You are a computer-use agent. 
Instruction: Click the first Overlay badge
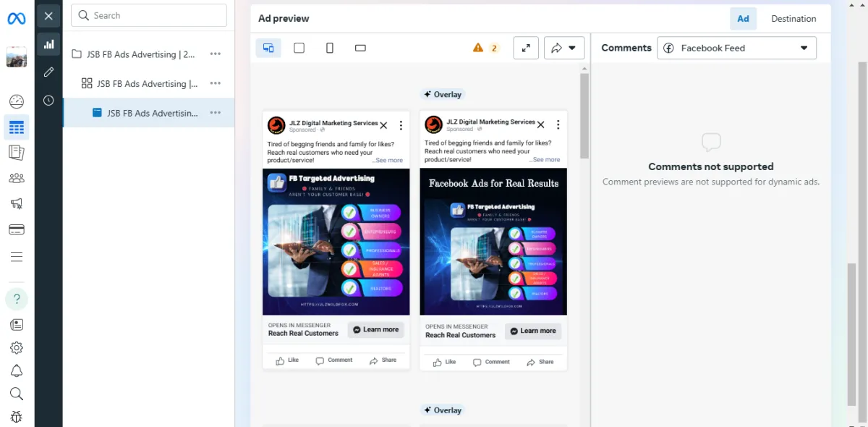tap(443, 94)
